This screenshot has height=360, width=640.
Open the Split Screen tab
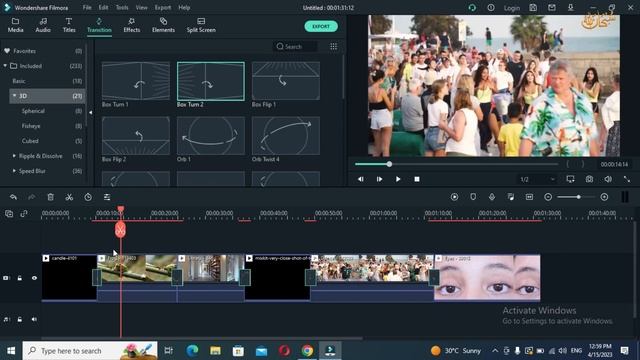point(201,25)
